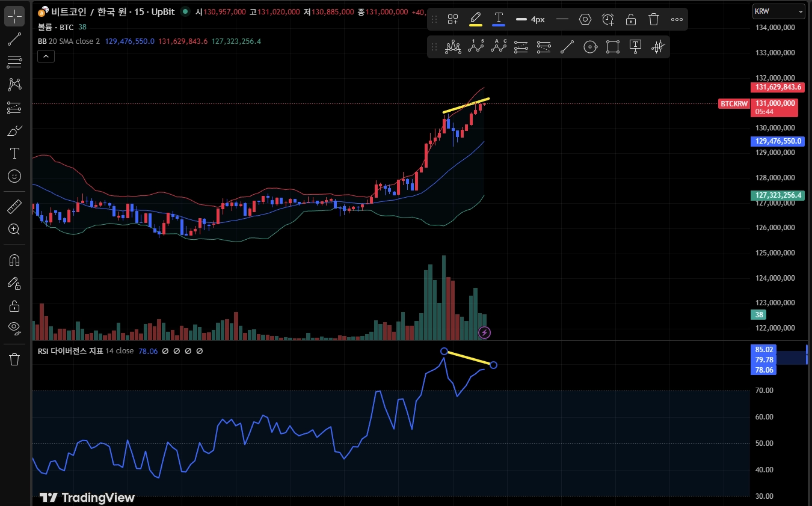The width and height of the screenshot is (812, 506).
Task: Click the smiley emoji icons tool
Action: [14, 176]
